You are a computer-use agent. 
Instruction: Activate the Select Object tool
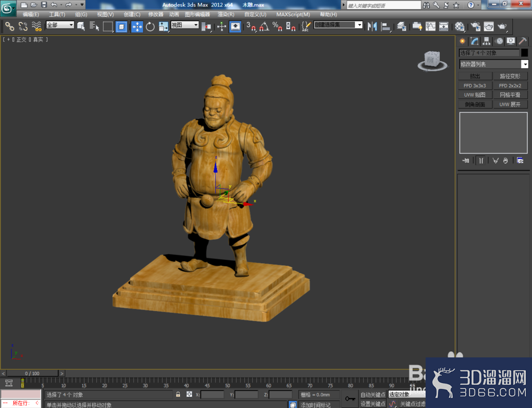(x=81, y=26)
